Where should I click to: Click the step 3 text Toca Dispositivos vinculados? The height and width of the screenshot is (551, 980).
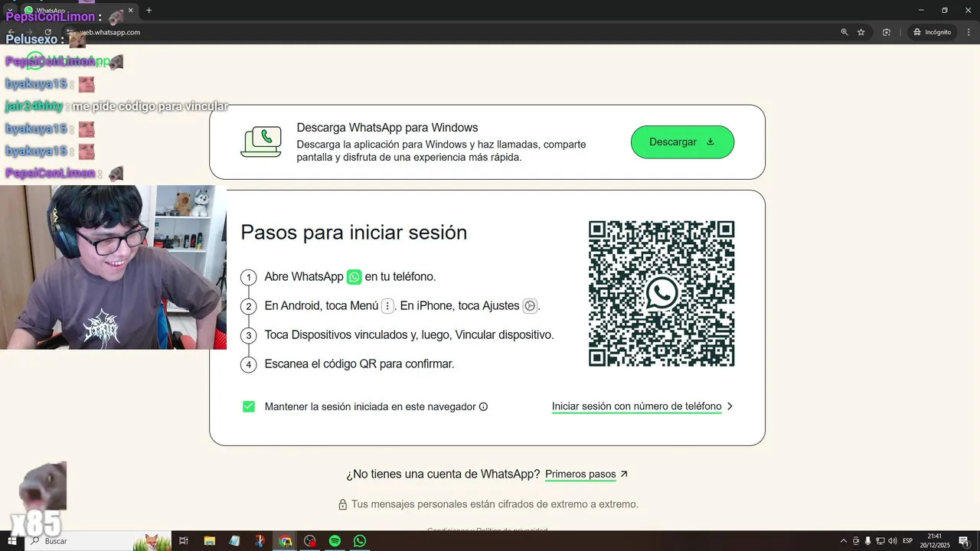tap(409, 335)
